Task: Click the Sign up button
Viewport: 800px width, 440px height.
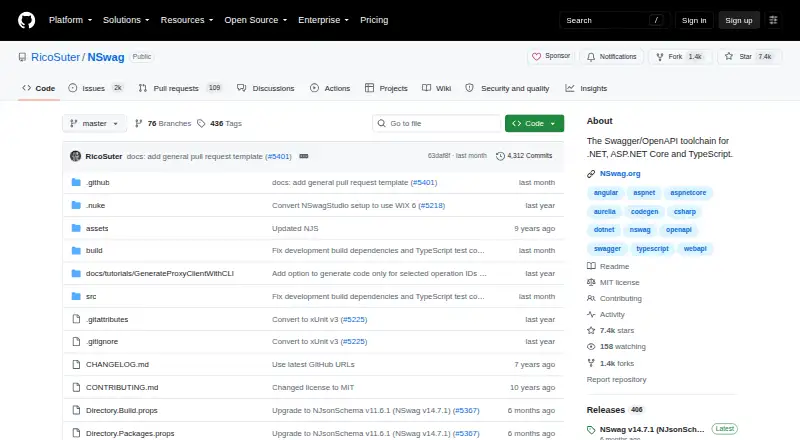Action: tap(739, 20)
